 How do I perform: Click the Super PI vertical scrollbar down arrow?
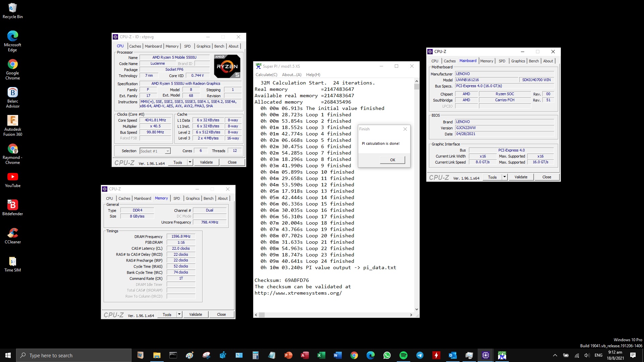(417, 309)
